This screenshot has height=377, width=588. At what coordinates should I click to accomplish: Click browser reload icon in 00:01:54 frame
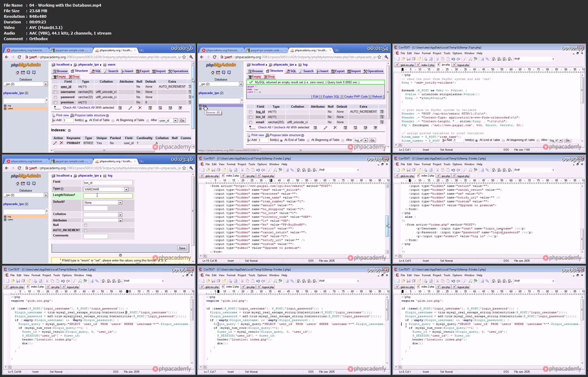(215, 57)
